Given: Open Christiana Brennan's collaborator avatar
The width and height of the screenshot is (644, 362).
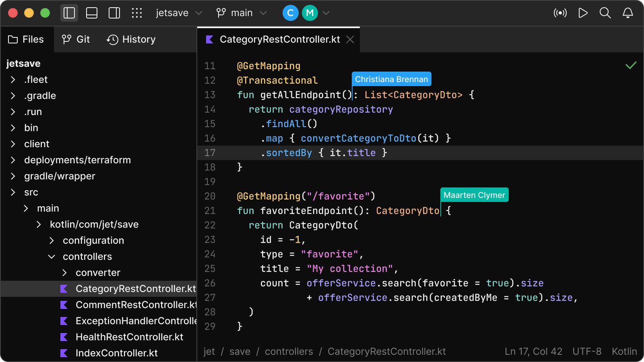Looking at the screenshot, I should click(x=290, y=12).
